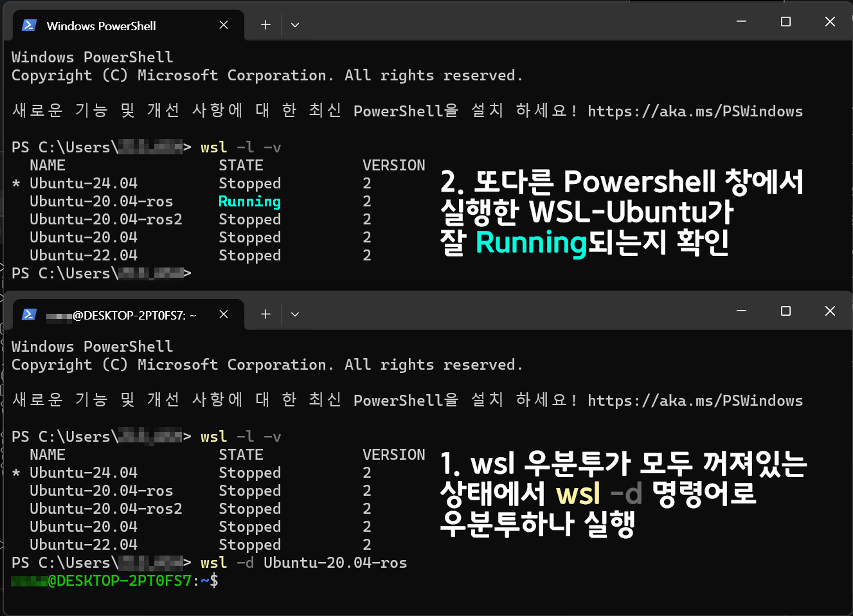This screenshot has height=616, width=853.
Task: Click the empty PS prompt in top window
Action: point(102,273)
